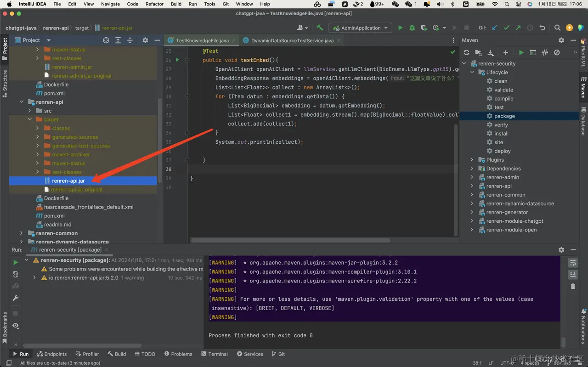Run AdminApplication with coverage shield icon
Screen dimensions: 588x367
click(424, 28)
